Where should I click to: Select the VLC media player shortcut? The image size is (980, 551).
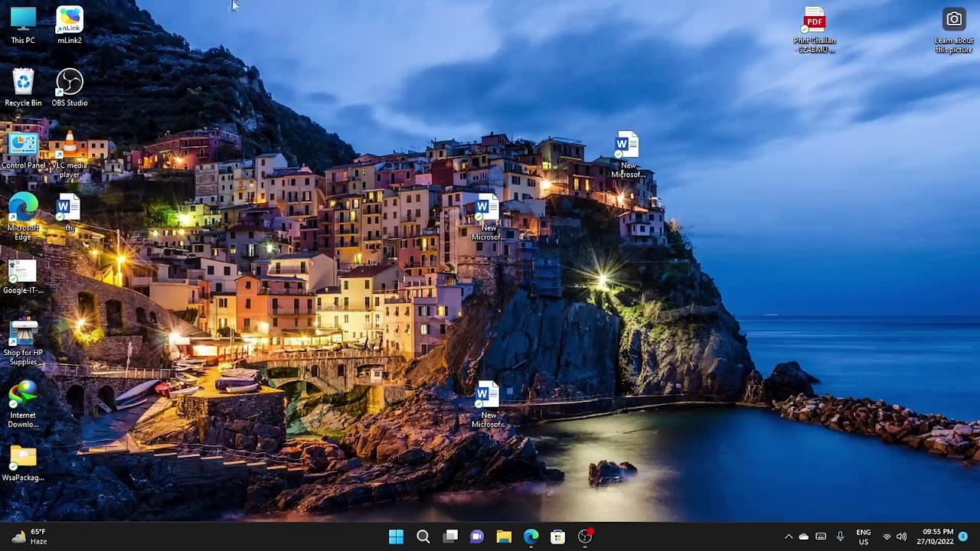click(70, 155)
